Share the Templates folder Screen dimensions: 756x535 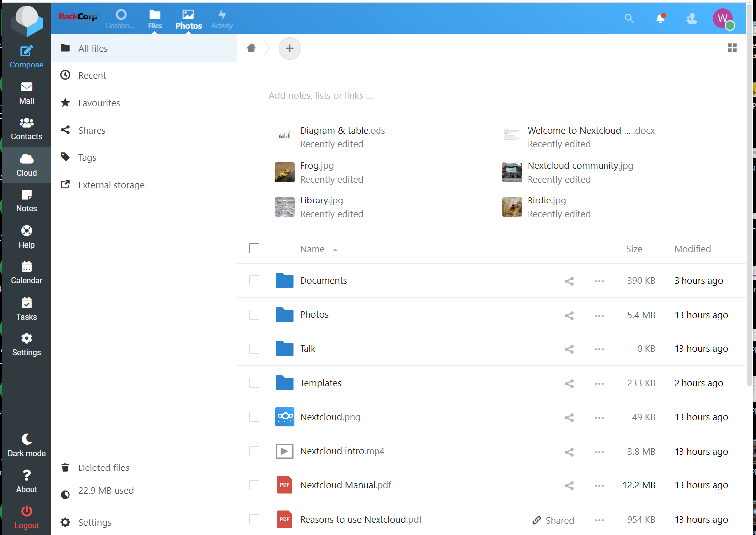click(x=569, y=384)
